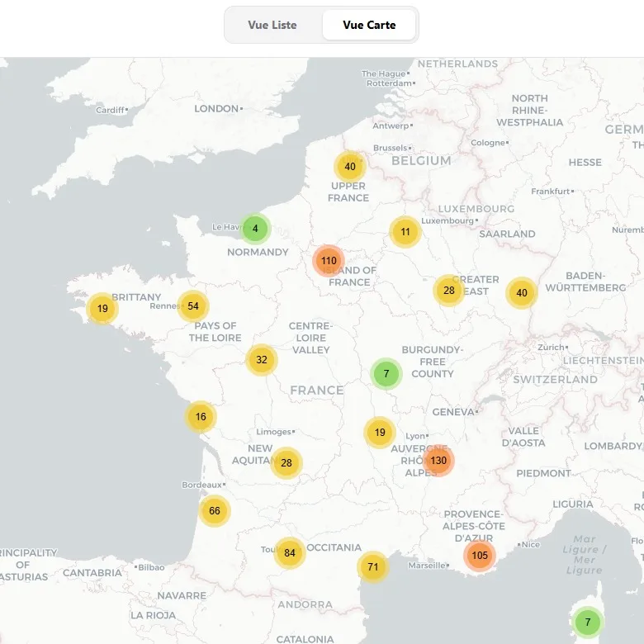This screenshot has width=644, height=644.
Task: Open the 40 cluster above Upper France
Action: (x=350, y=166)
